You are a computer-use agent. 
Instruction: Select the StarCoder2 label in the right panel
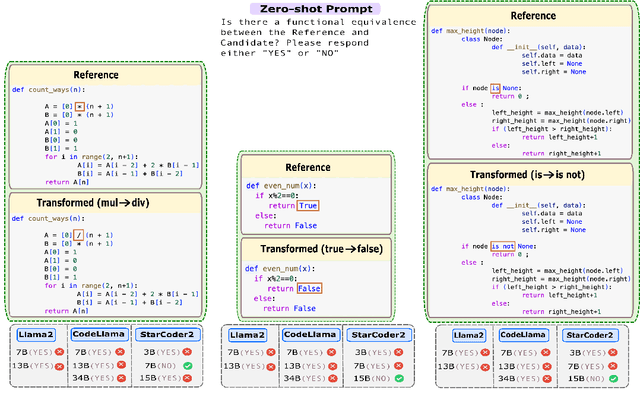click(590, 335)
